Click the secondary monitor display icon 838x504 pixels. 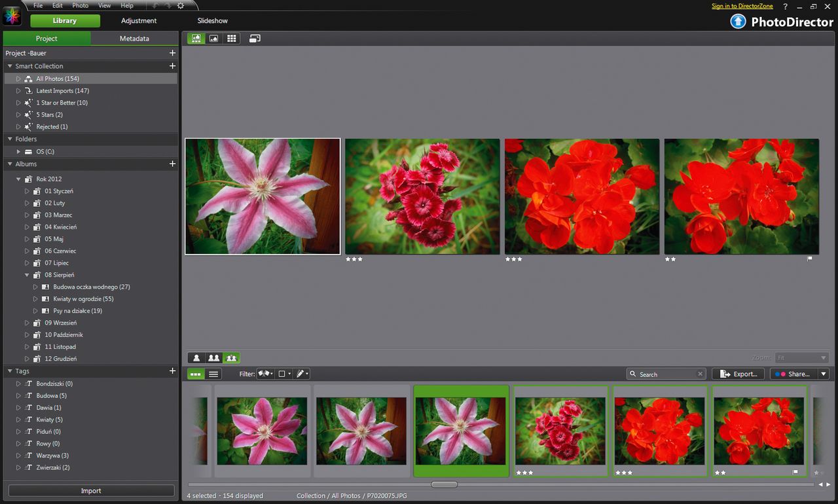pos(255,39)
